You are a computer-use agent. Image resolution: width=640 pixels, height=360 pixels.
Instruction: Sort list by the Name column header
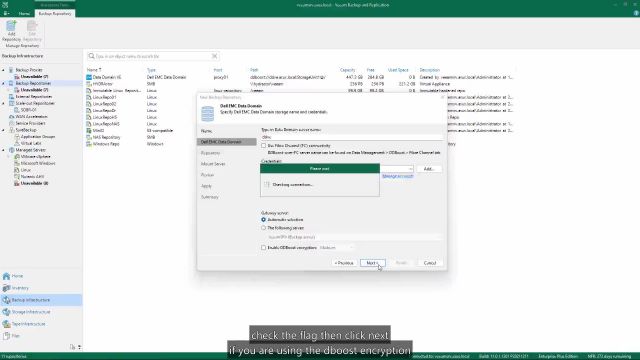coord(94,70)
